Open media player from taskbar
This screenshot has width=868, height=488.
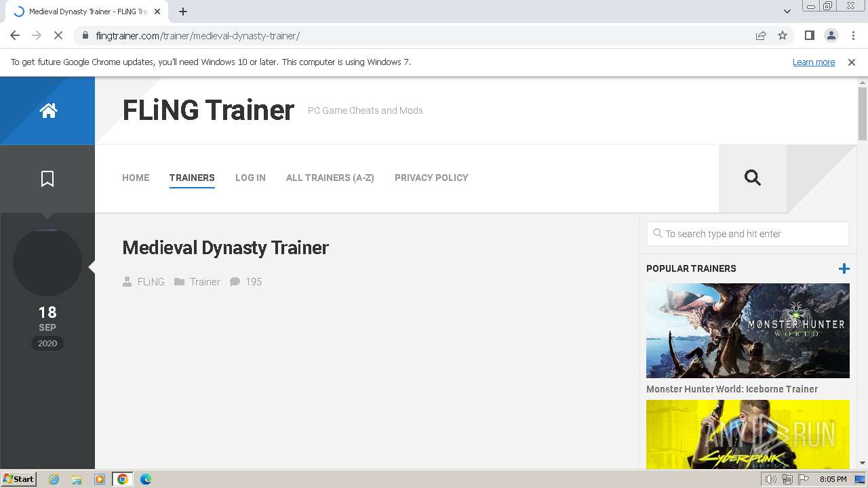point(100,479)
